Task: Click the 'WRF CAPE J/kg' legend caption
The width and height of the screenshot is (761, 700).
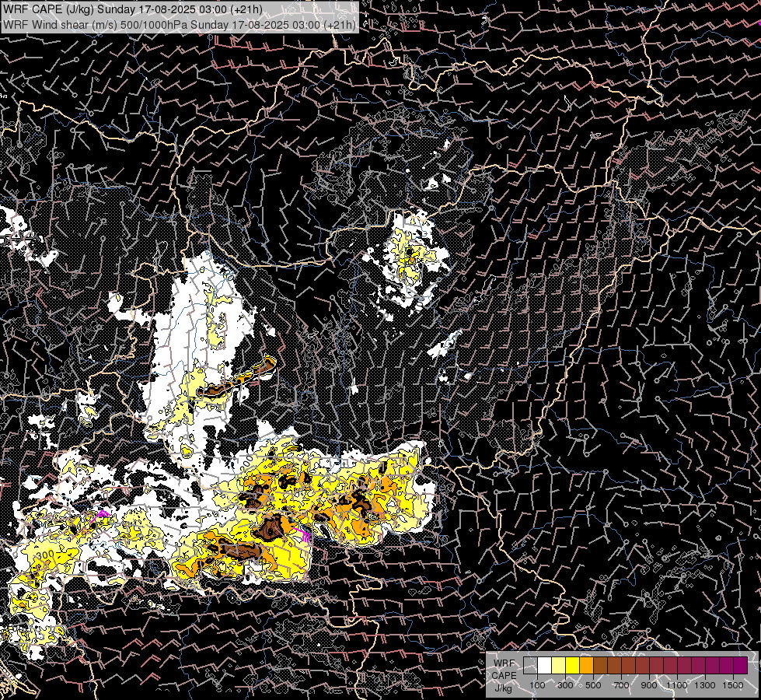Action: click(504, 675)
